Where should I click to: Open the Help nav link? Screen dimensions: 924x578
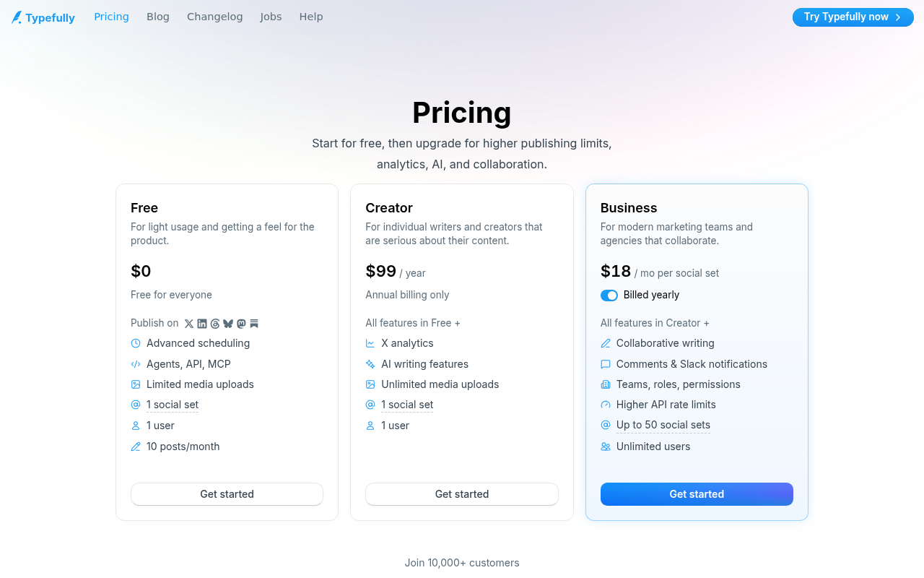(311, 17)
